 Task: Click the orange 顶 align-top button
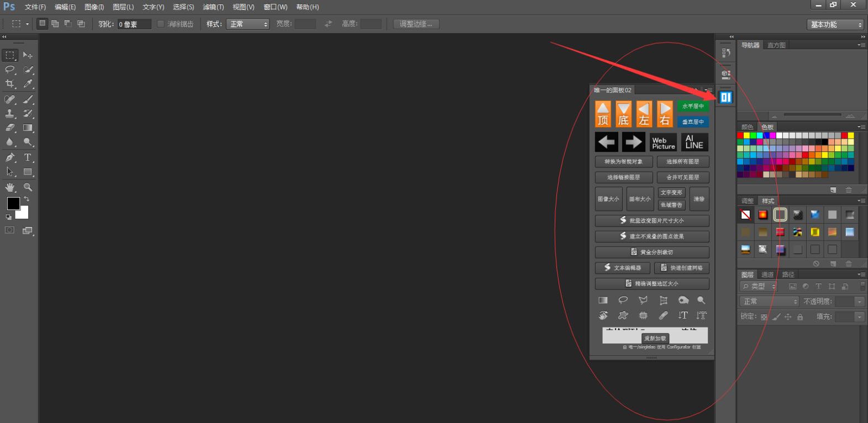click(603, 114)
